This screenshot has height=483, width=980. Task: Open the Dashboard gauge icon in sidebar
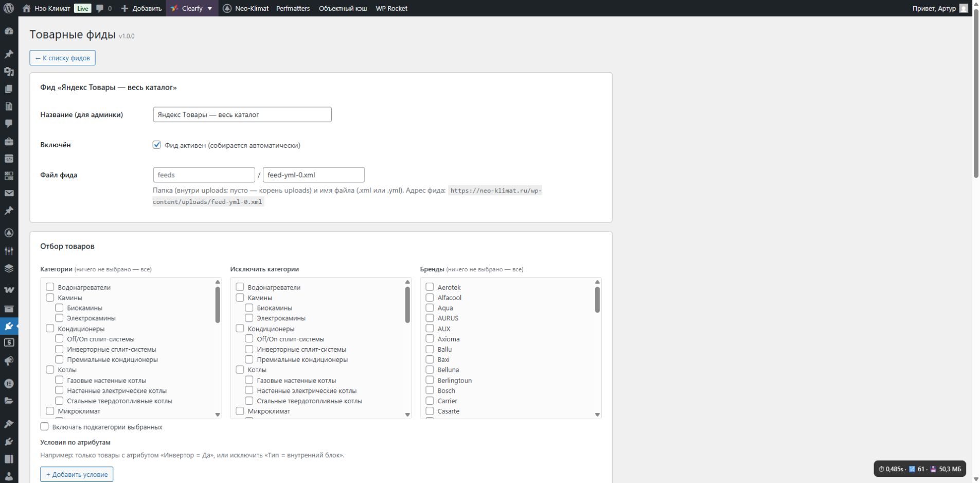pos(9,31)
